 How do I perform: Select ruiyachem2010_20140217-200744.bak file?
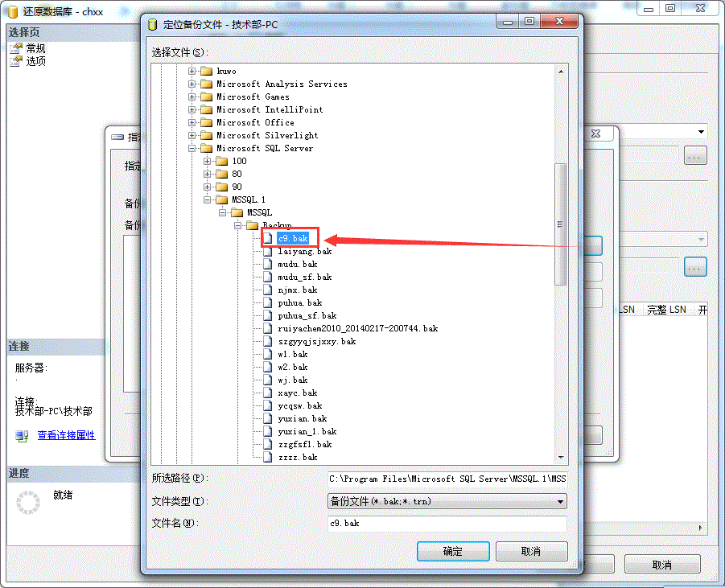(357, 328)
